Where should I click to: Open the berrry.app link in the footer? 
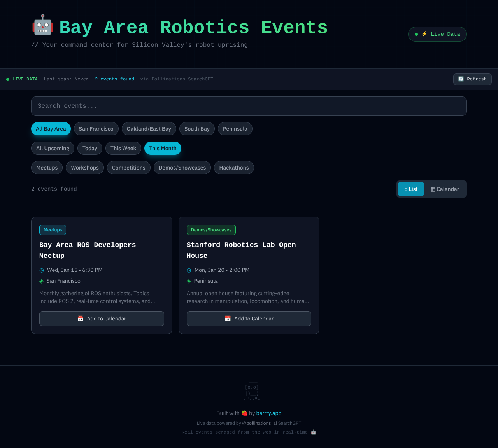268,413
